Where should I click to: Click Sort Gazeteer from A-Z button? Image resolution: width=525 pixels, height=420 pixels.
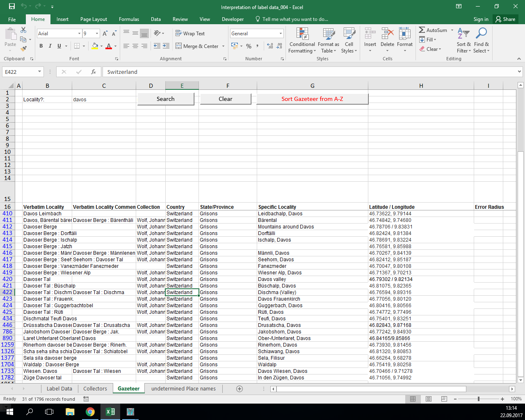(x=312, y=99)
